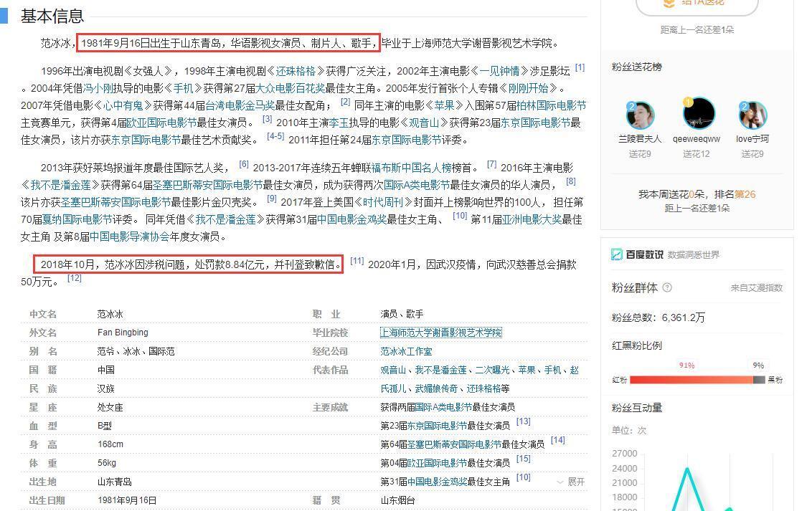The image size is (812, 511).
Task: Click the 1981年9月16日 出生日期 table value
Action: coord(127,500)
